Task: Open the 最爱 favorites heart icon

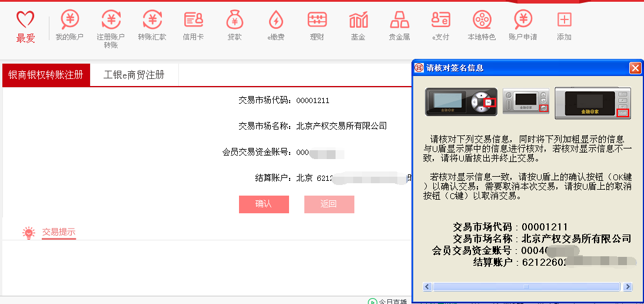Action: [25, 27]
